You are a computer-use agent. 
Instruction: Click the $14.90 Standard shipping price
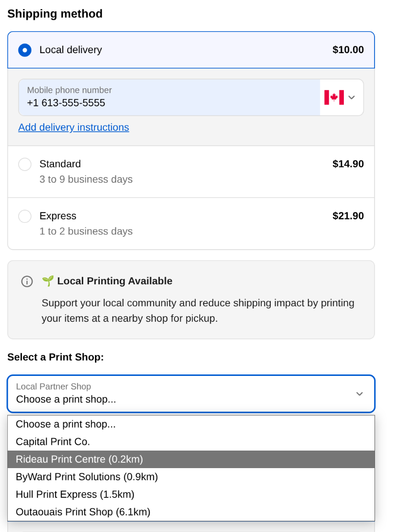click(348, 164)
